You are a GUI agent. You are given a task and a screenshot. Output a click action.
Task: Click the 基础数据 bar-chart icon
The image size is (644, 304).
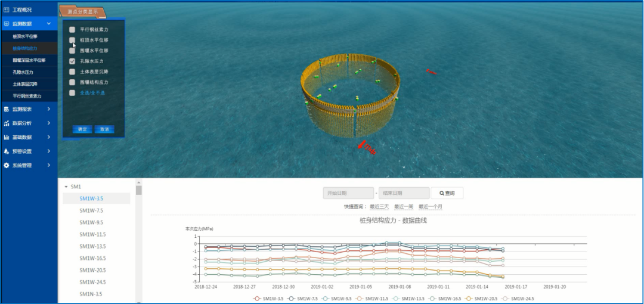(x=6, y=137)
